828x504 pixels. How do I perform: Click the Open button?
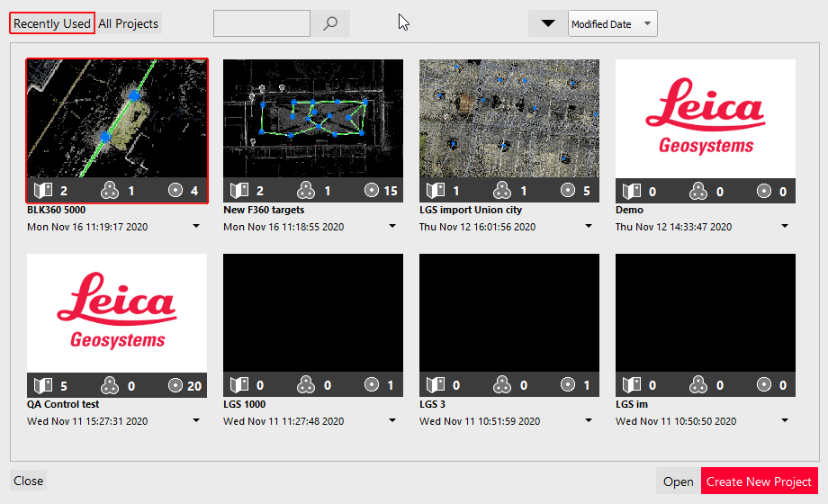(678, 481)
